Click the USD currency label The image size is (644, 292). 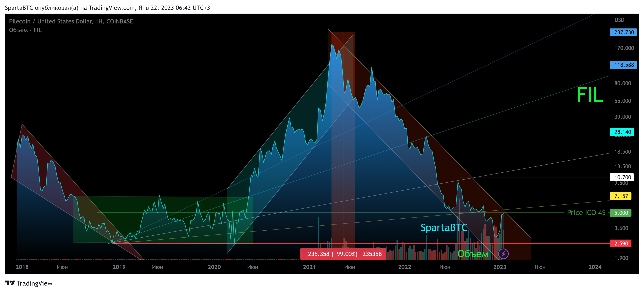[x=619, y=20]
